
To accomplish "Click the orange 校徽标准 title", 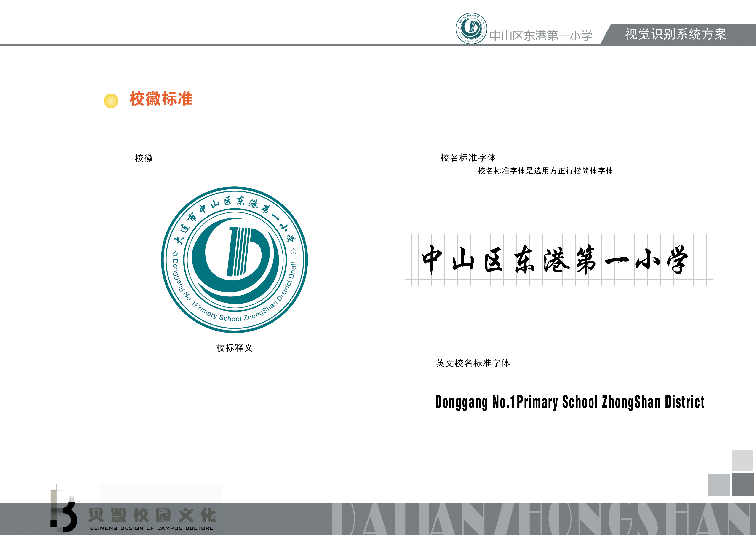I will (161, 99).
